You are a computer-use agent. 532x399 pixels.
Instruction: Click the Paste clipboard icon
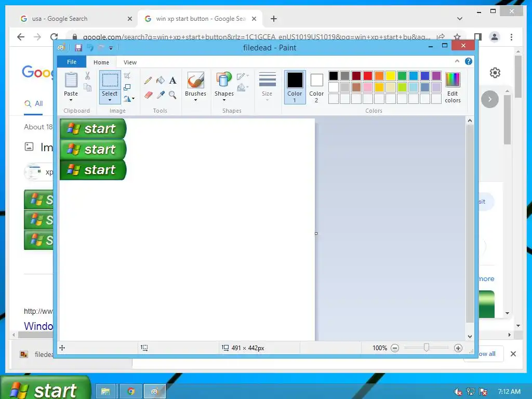coord(71,80)
